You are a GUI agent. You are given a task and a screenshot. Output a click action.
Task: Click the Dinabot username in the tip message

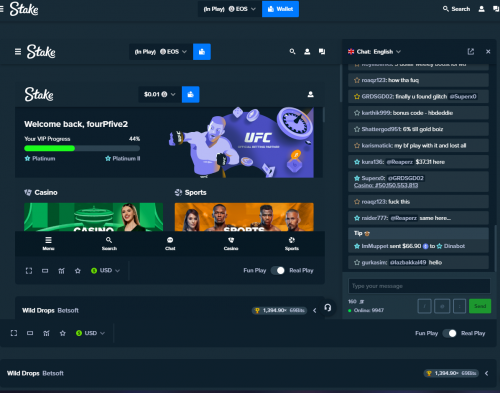point(454,246)
